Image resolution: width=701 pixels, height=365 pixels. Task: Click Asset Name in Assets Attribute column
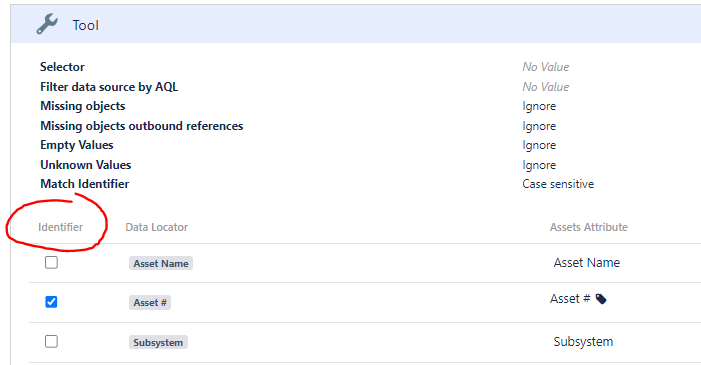pyautogui.click(x=587, y=263)
